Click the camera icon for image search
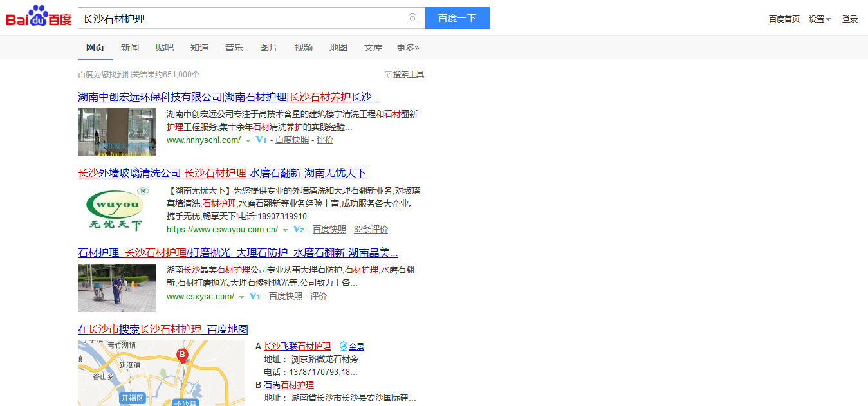 point(412,18)
